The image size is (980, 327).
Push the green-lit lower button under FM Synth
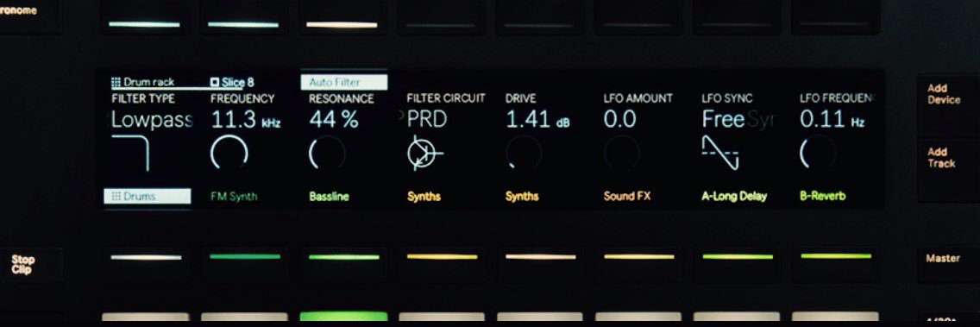tap(245, 264)
